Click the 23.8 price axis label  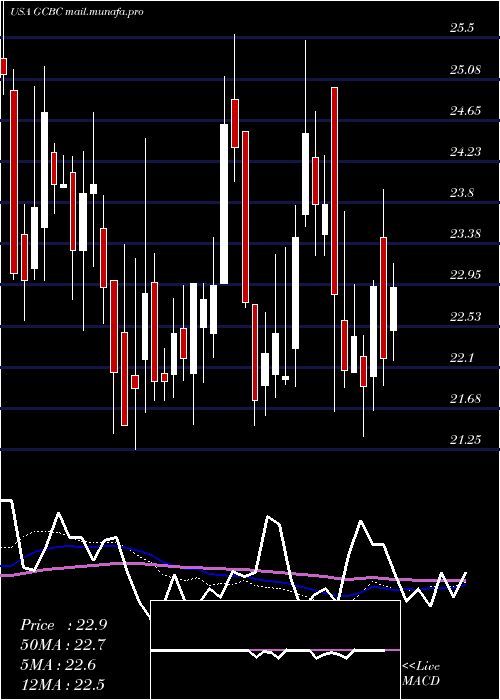[462, 193]
